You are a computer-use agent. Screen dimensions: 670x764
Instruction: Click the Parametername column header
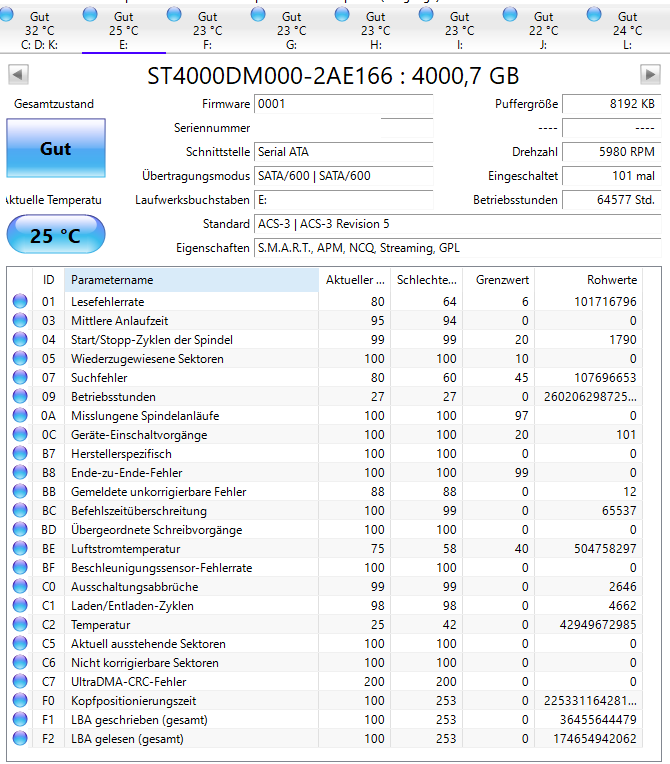(191, 280)
